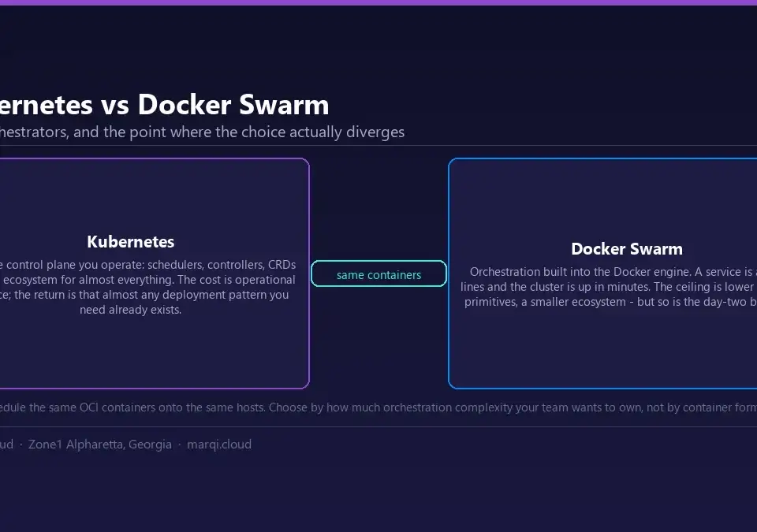The image size is (757, 532).
Task: Click the Docker Swarm text 'Orchestration built into the Docker engine'
Action: 580,272
